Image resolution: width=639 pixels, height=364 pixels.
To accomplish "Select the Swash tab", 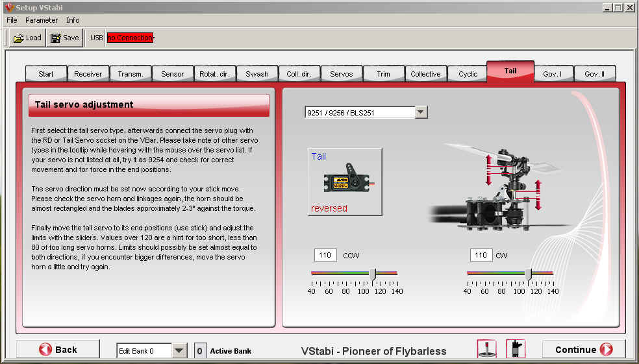I will (x=257, y=74).
